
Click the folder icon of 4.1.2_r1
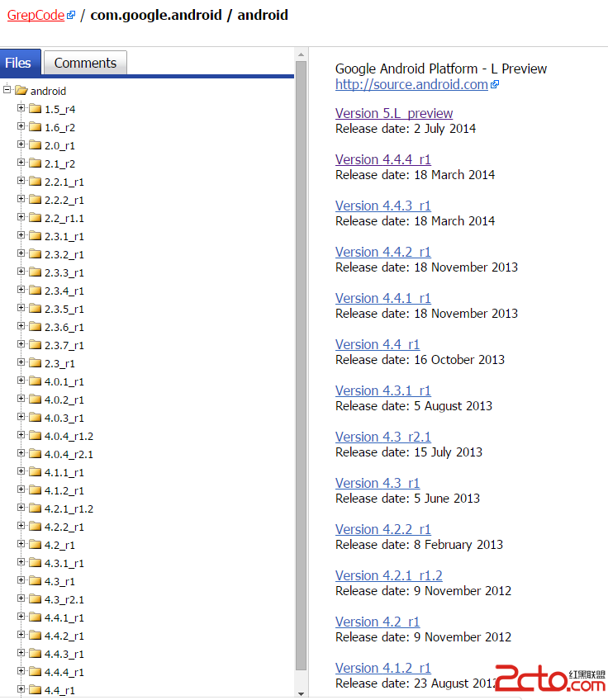point(35,490)
